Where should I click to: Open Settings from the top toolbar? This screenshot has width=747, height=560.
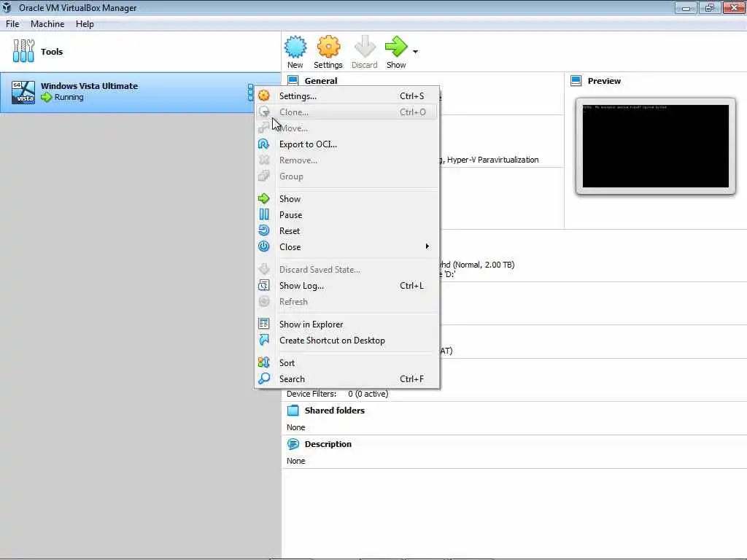point(328,52)
